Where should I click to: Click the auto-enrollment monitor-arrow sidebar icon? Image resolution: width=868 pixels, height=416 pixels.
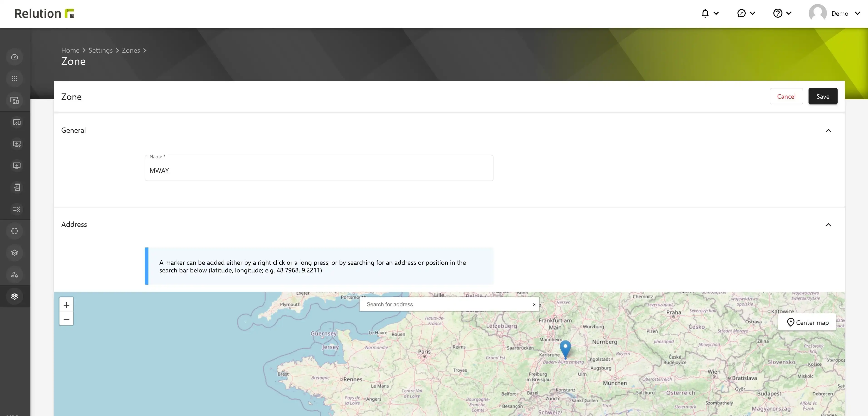[x=17, y=144]
